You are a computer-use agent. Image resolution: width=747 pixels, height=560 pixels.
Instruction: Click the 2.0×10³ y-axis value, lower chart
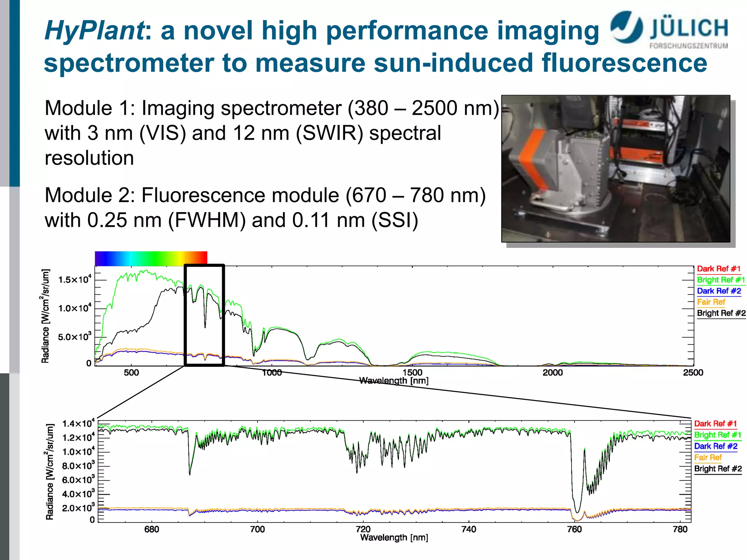click(x=78, y=508)
